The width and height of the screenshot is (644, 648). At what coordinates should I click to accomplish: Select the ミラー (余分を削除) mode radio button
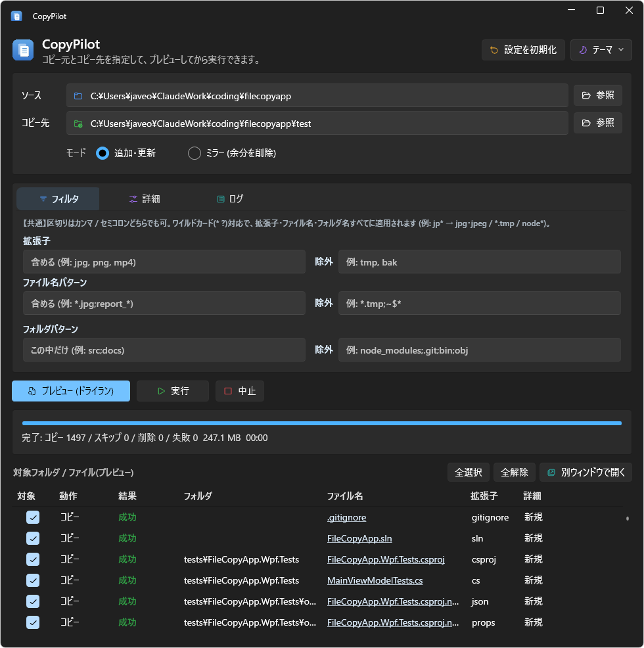[195, 153]
